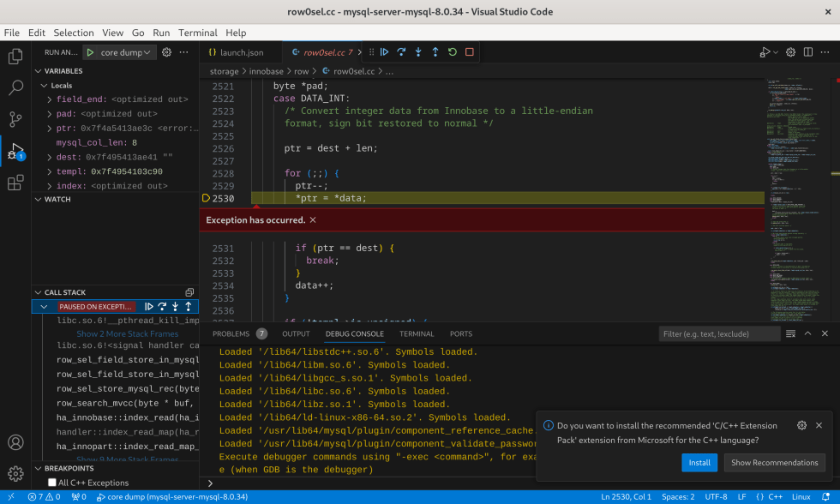
Task: Click the Step Over debug icon
Action: (x=400, y=51)
